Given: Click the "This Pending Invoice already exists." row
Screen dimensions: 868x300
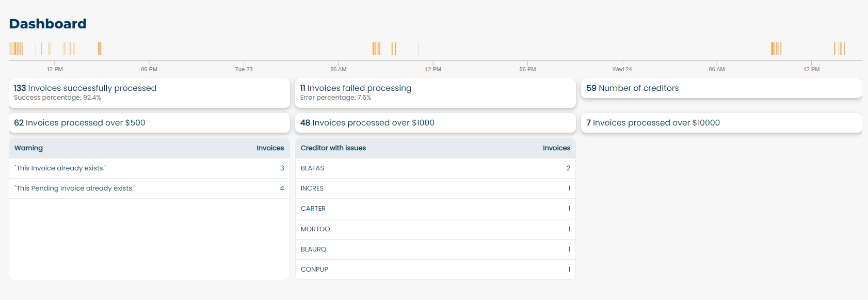Looking at the screenshot, I should pyautogui.click(x=149, y=188).
